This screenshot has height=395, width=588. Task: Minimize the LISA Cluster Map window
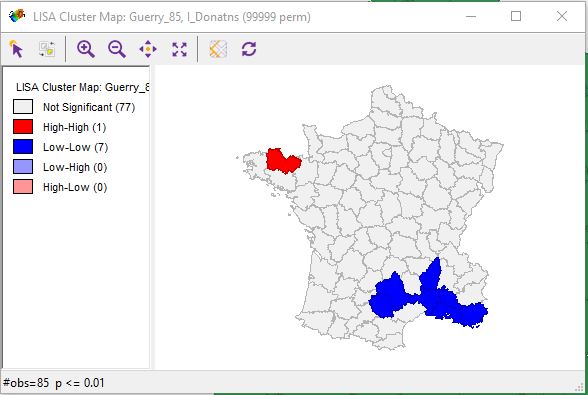471,16
